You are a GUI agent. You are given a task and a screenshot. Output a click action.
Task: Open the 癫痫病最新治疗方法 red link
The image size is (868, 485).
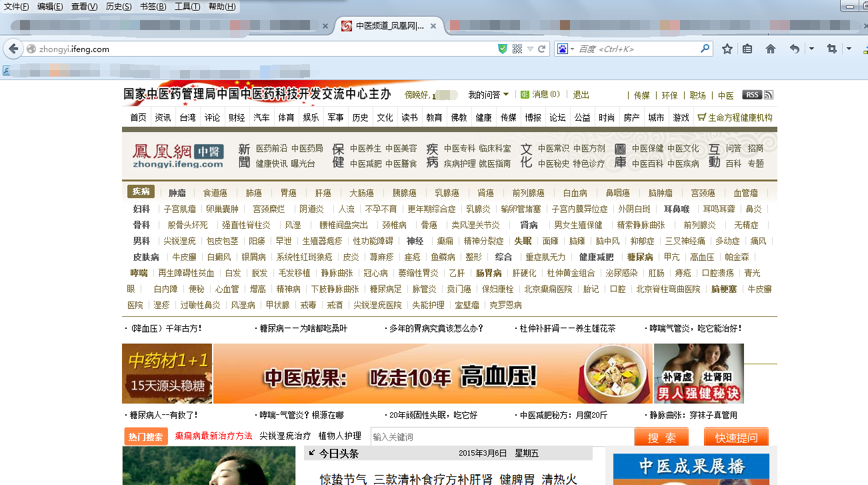tap(213, 436)
